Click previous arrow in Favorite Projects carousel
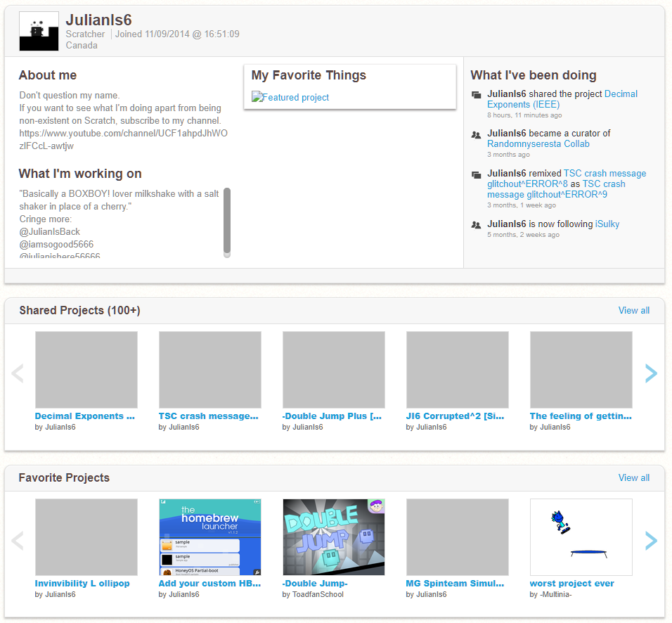 click(18, 540)
